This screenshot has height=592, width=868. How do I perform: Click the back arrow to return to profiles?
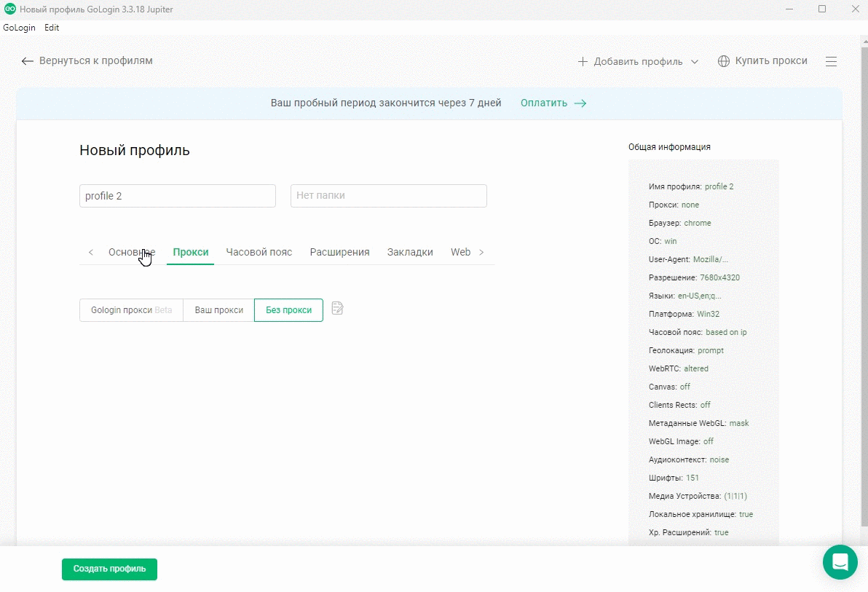(28, 61)
